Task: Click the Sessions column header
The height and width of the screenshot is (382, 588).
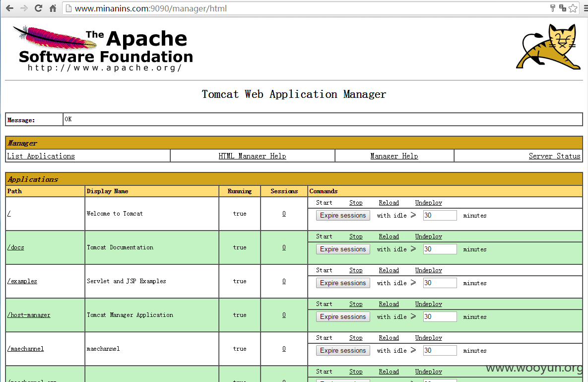Action: click(284, 191)
